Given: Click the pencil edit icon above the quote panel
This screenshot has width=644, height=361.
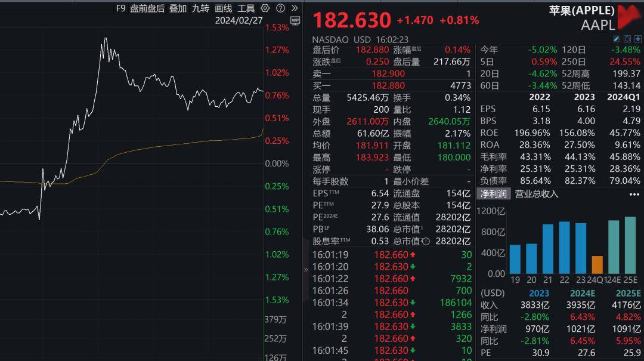Looking at the screenshot, I should click(617, 38).
